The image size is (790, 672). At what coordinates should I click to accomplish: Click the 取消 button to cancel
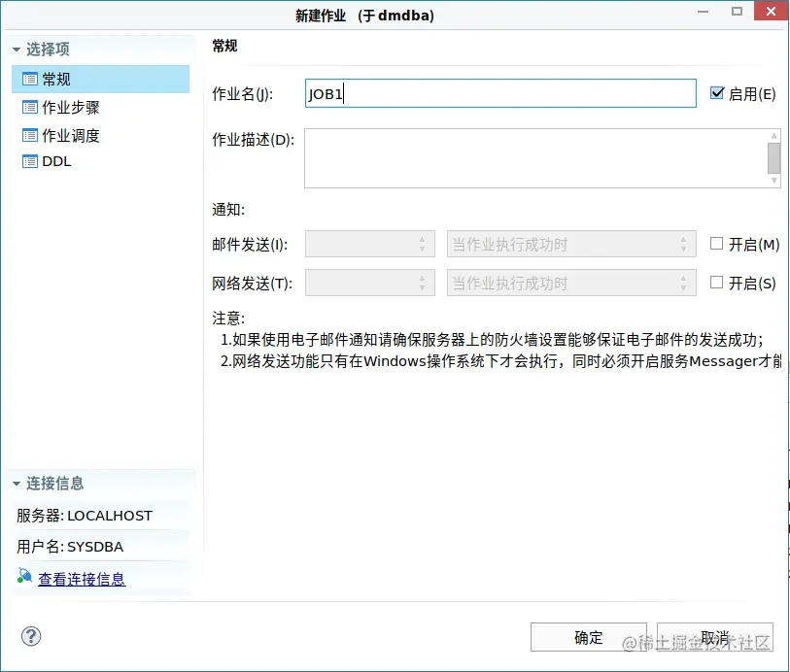pos(715,637)
